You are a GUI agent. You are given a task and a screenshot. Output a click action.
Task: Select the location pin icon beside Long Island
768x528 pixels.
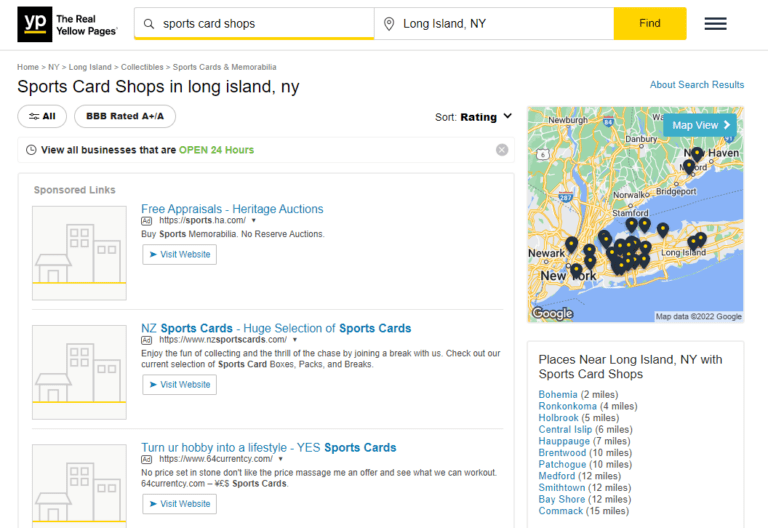[389, 24]
